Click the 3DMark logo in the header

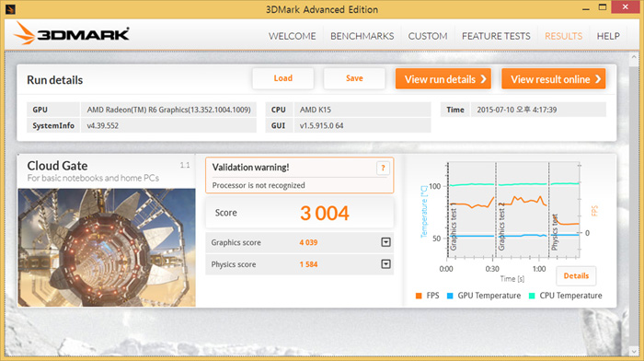pos(72,33)
